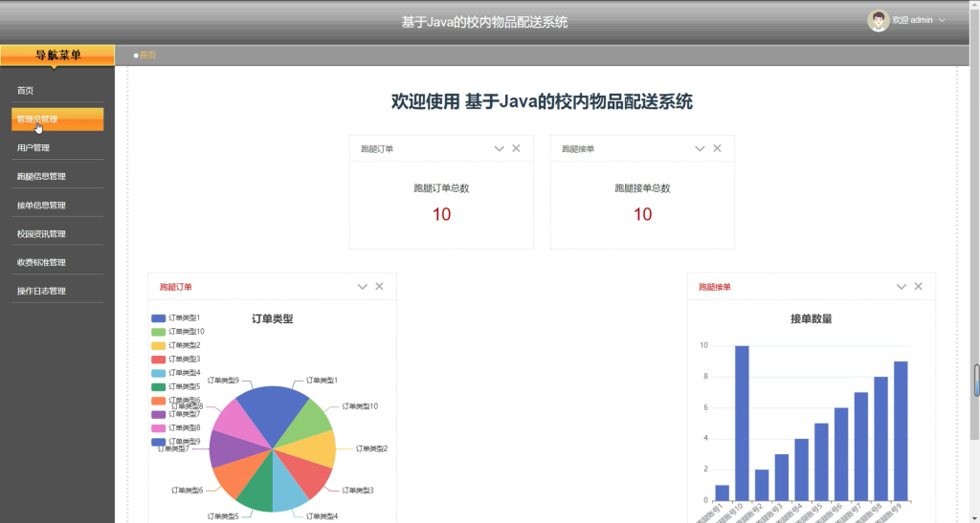The image size is (980, 523).
Task: Open 接单信息管理 menu item
Action: [x=57, y=206]
